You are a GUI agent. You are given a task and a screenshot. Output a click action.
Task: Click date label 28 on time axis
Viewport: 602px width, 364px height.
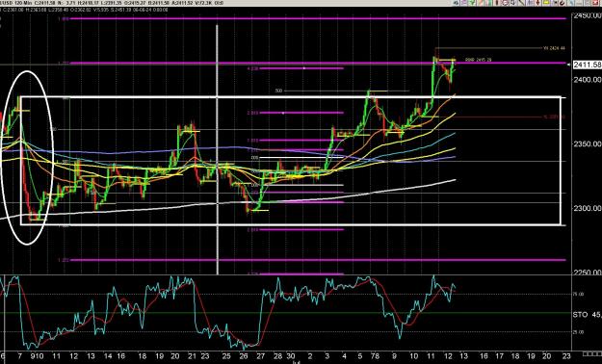(x=278, y=356)
